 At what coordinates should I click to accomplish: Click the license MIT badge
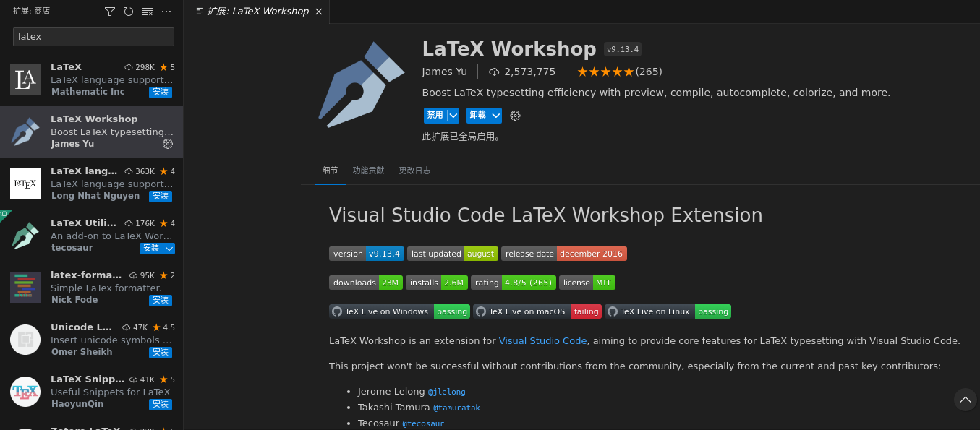pos(587,283)
